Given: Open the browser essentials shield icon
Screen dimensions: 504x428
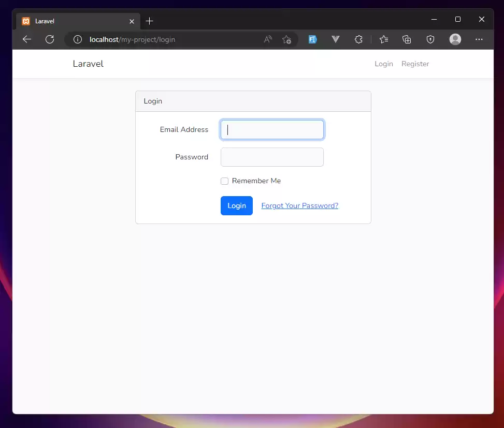Looking at the screenshot, I should 430,39.
